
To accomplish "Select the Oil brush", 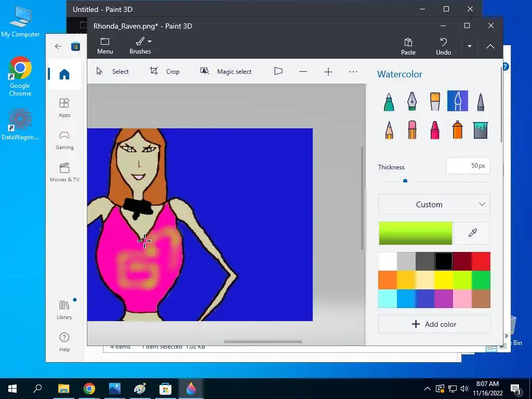I will coord(435,101).
